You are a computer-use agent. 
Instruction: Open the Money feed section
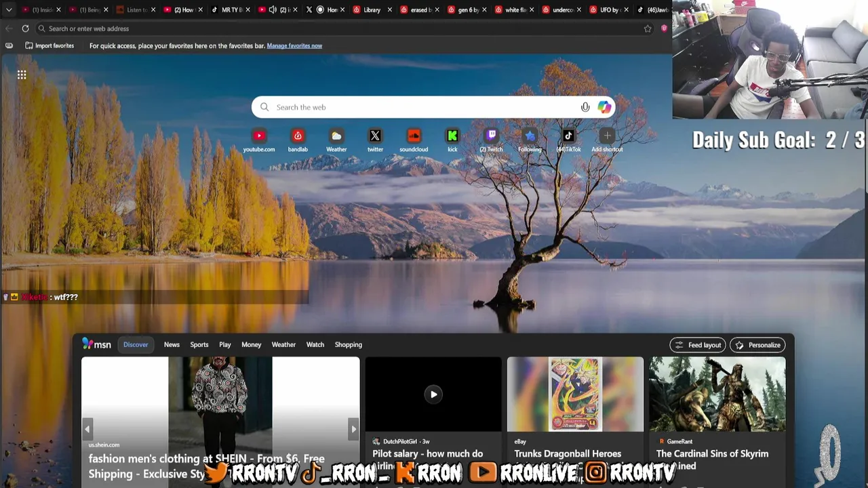(251, 344)
